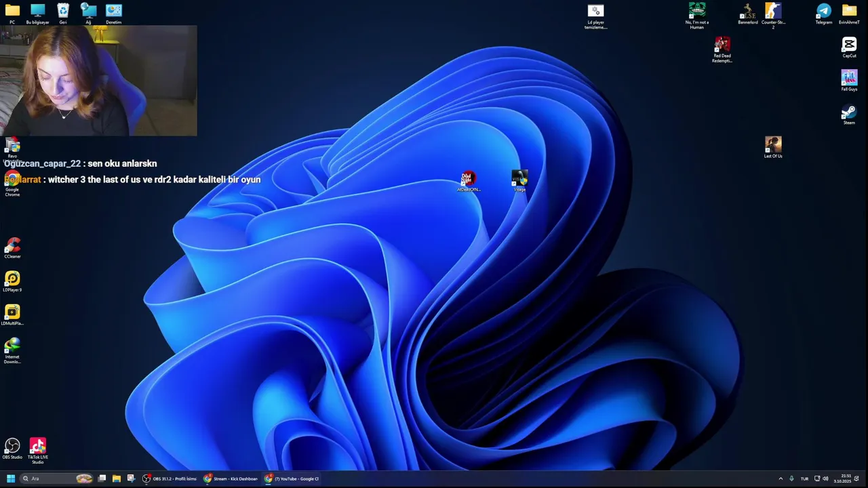Change the TUR keyboard language

(804, 479)
